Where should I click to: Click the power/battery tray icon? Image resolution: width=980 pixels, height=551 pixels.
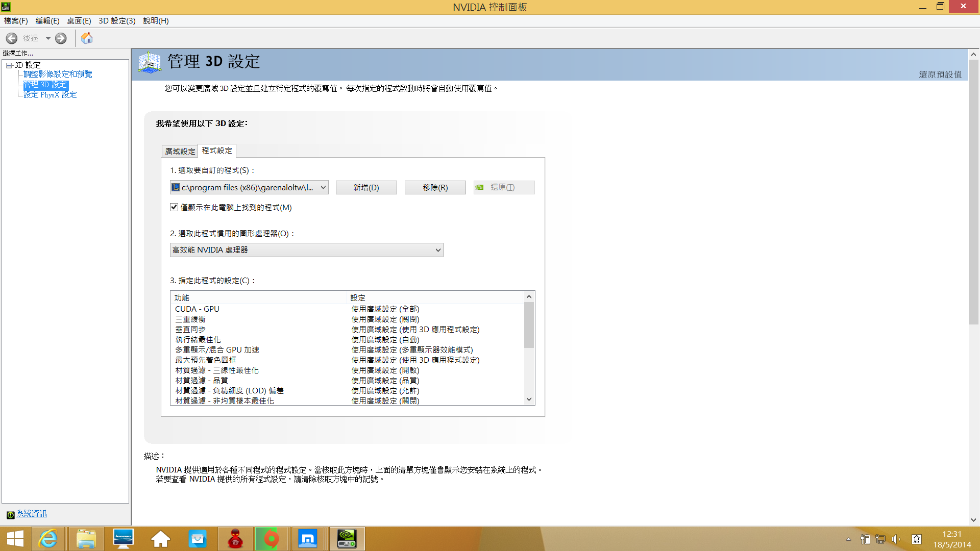click(865, 539)
